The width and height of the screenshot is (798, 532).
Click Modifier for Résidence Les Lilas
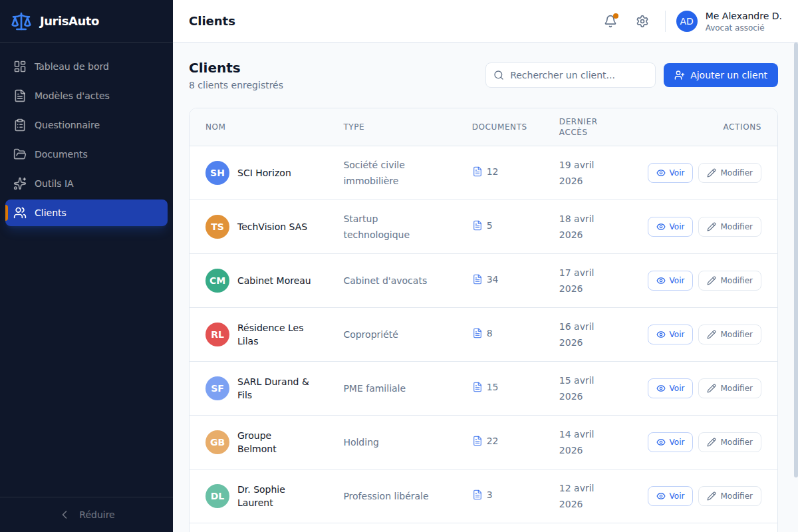(x=730, y=334)
